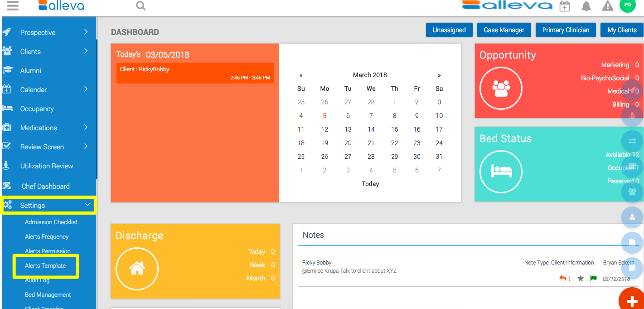Click the Discharge home icon
Screen dimensions: 644x309
coord(137,269)
